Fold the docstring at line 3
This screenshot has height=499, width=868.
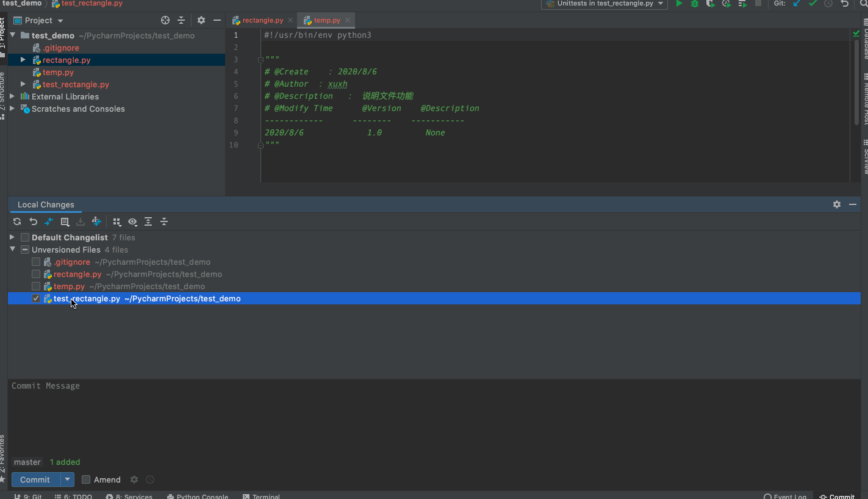click(x=260, y=60)
